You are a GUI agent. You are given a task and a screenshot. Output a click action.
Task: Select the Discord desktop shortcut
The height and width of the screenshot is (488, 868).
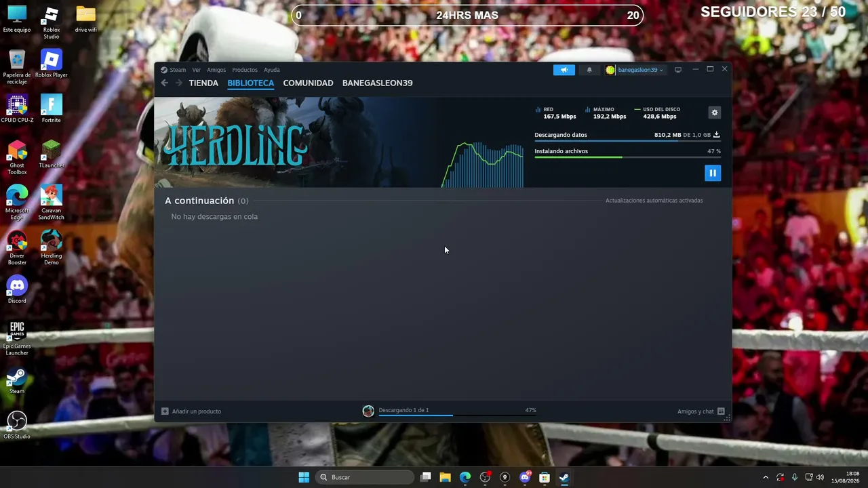point(17,290)
